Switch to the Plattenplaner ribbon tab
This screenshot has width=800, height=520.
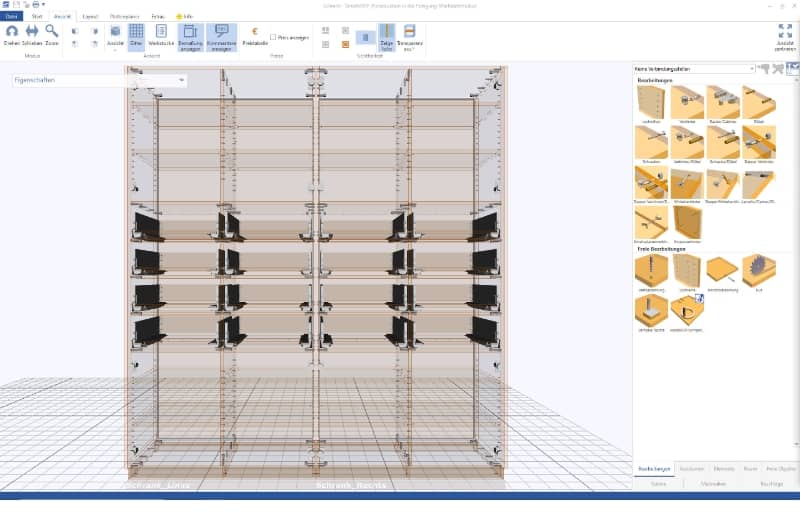coord(124,16)
